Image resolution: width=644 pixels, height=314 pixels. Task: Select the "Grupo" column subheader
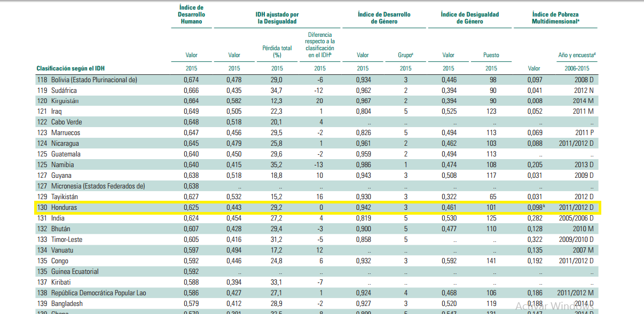pos(405,55)
